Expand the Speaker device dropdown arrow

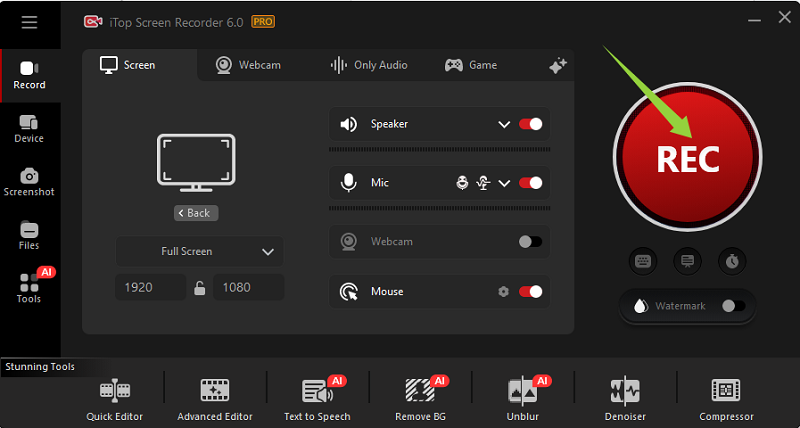click(x=504, y=125)
